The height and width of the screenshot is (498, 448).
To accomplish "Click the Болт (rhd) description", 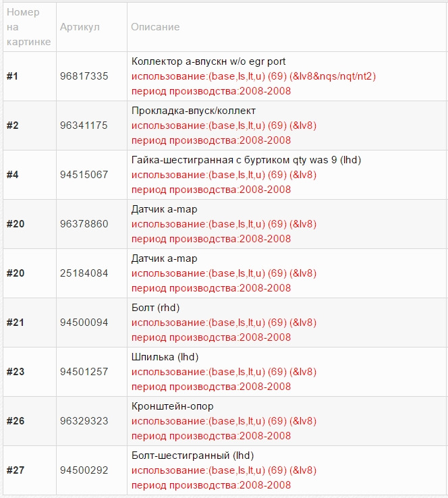I will click(x=156, y=308).
